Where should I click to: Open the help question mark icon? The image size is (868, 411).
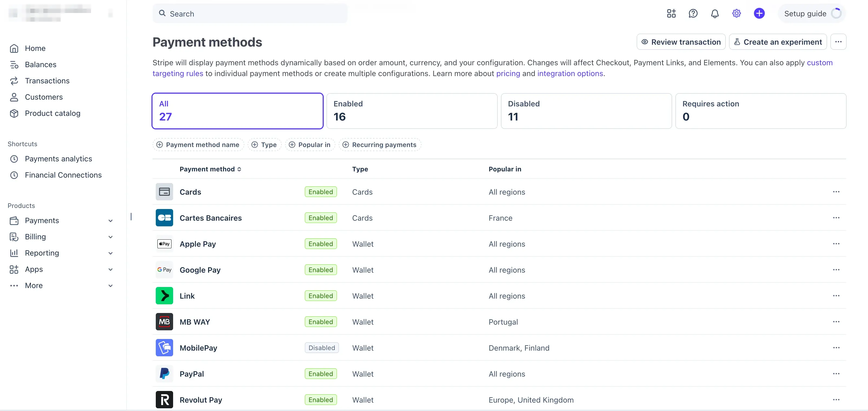tap(693, 14)
